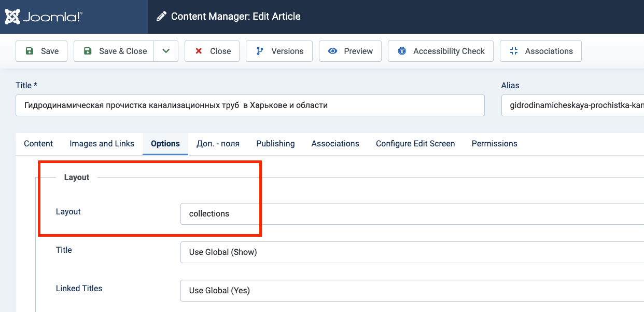Screen dimensions: 644x312
Task: Expand the Save & Close dropdown arrow
Action: click(x=166, y=51)
